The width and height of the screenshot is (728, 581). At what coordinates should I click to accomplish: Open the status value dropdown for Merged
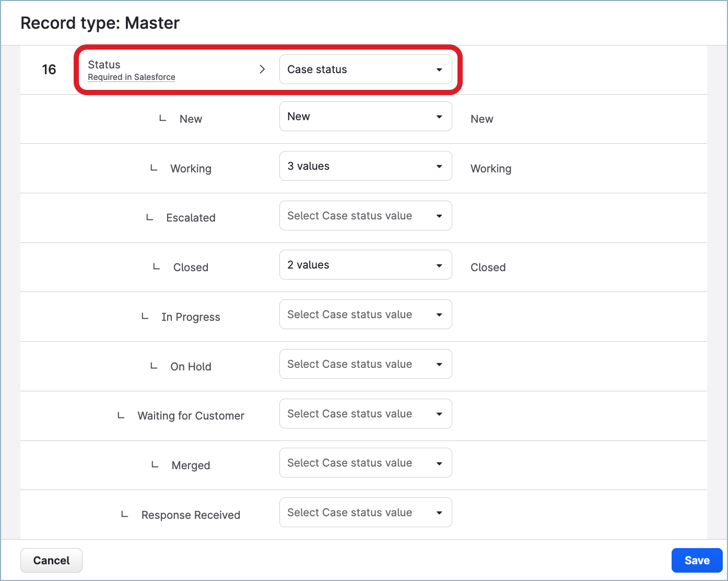point(365,462)
